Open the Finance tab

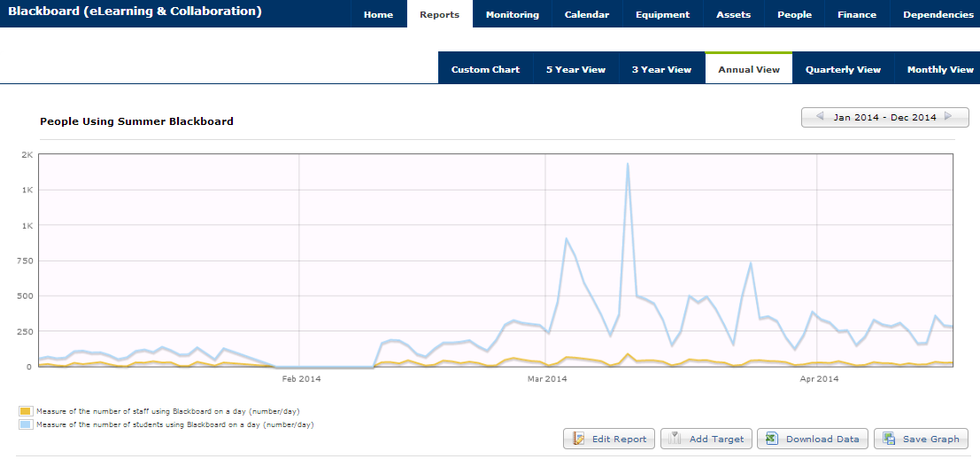(x=857, y=14)
